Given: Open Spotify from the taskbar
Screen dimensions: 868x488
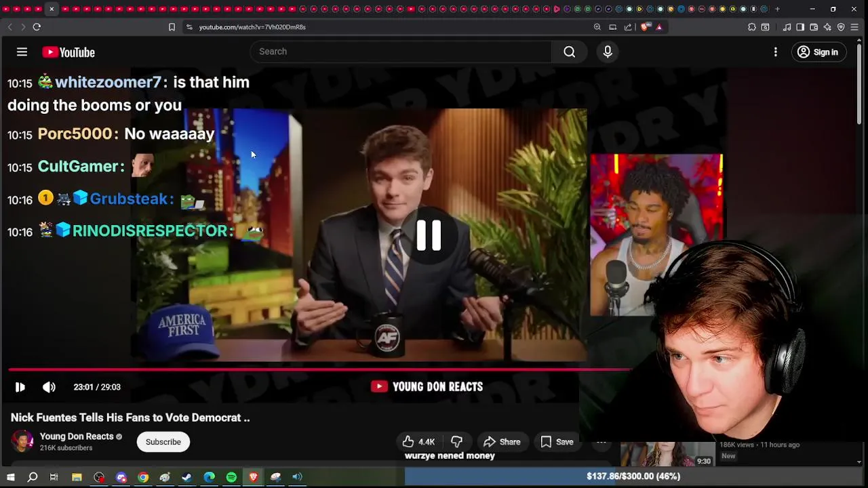Looking at the screenshot, I should coord(231,477).
